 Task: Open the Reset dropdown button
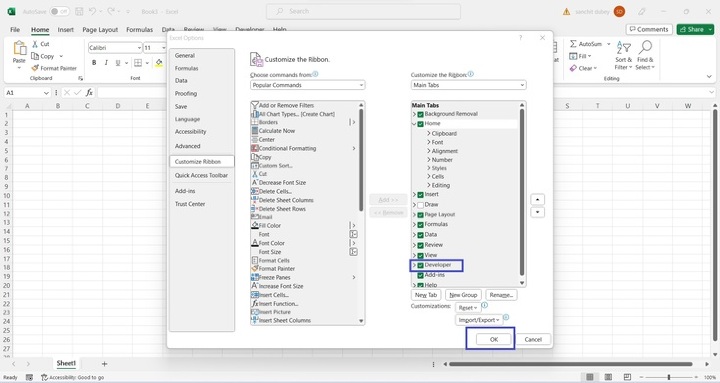[468, 308]
